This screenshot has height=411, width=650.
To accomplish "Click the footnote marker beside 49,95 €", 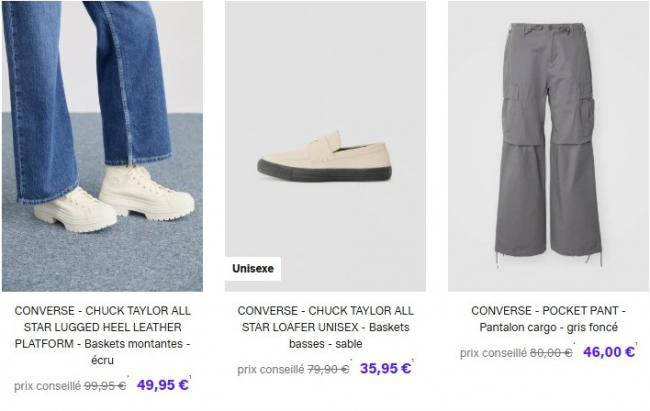I will (x=190, y=377).
